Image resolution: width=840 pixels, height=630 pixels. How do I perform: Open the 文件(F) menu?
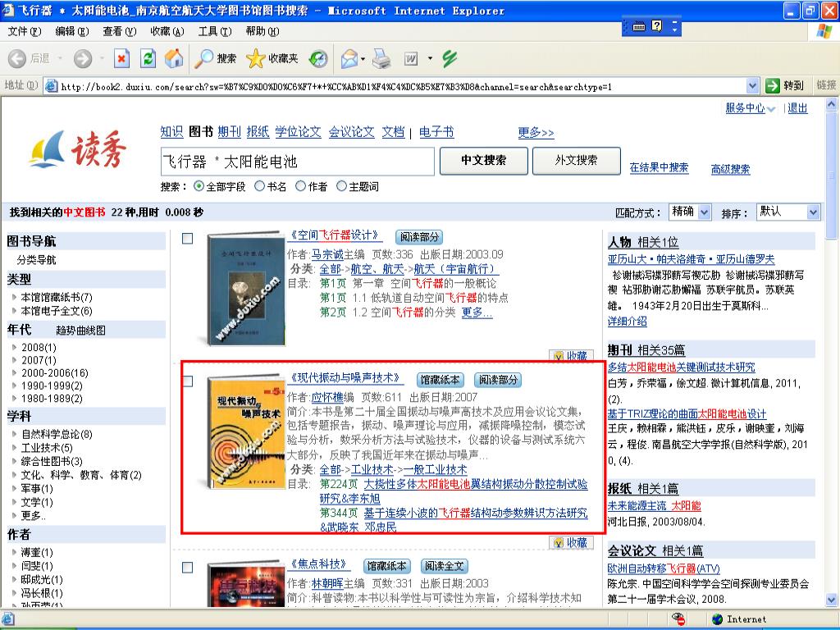(25, 32)
